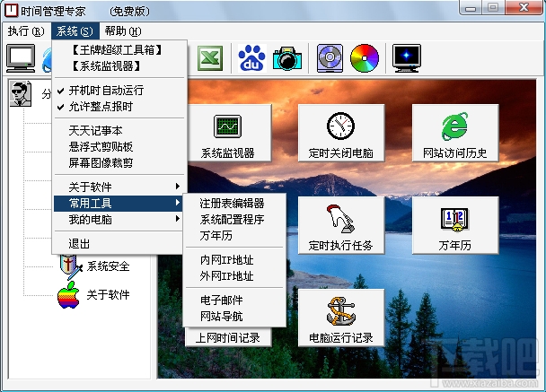
Task: Select 【系统监视器】 menu entry
Action: 119,66
